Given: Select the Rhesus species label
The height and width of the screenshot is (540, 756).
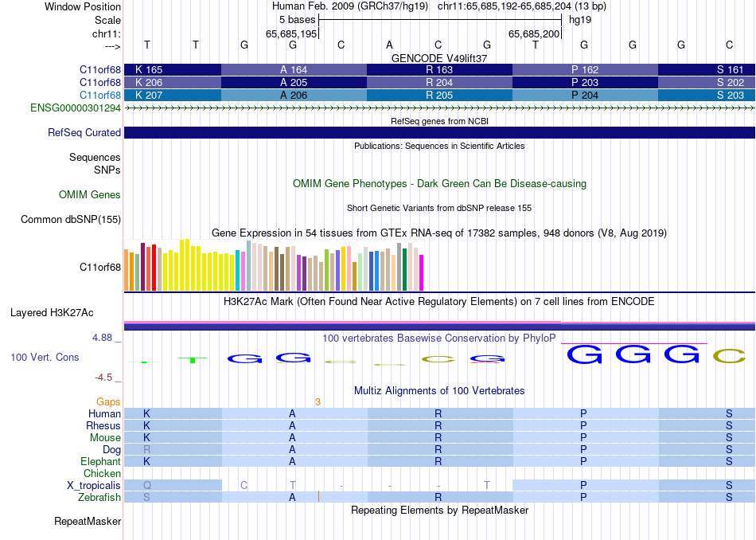Looking at the screenshot, I should [103, 425].
